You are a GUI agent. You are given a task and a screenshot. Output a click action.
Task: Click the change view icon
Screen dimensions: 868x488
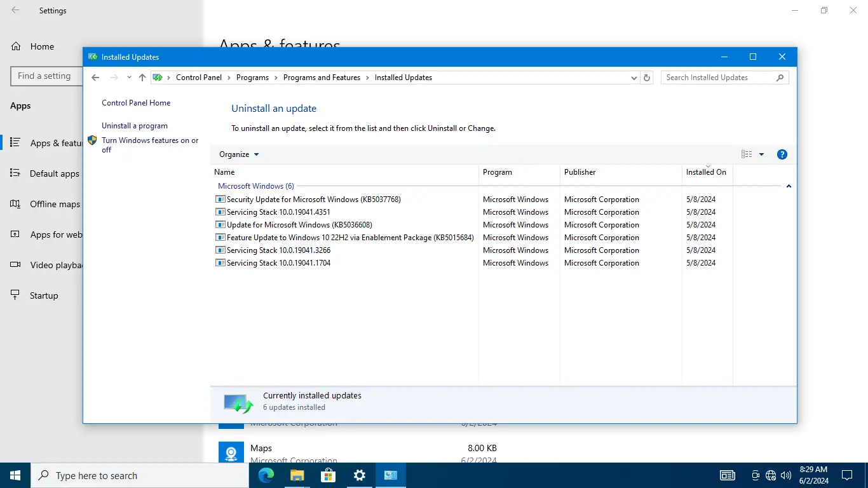747,154
